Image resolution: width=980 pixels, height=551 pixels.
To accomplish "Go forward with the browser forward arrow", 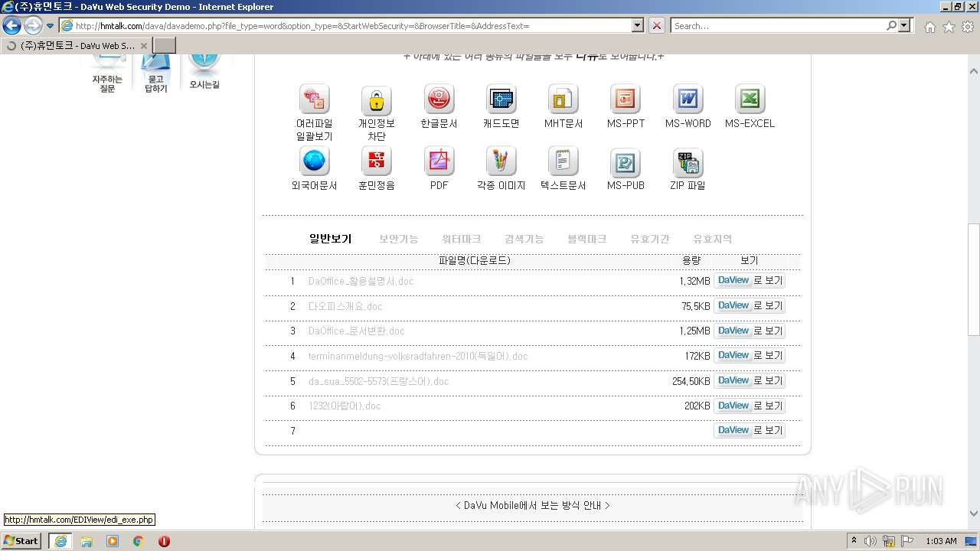I will (x=33, y=25).
